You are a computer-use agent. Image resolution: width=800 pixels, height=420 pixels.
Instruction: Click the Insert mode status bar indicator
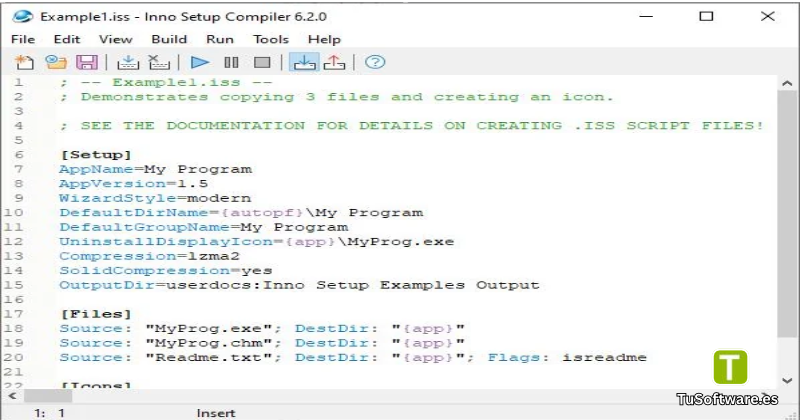pos(216,413)
